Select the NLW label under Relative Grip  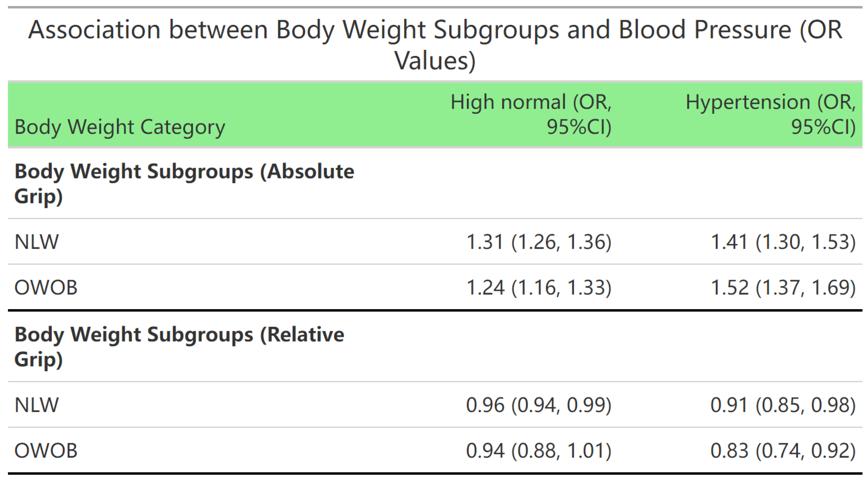click(36, 405)
